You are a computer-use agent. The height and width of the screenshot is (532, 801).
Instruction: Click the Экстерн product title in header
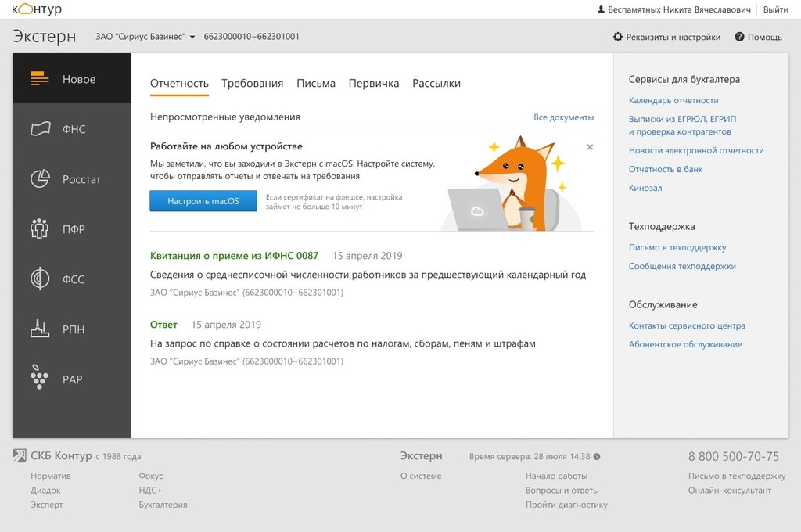coord(44,37)
